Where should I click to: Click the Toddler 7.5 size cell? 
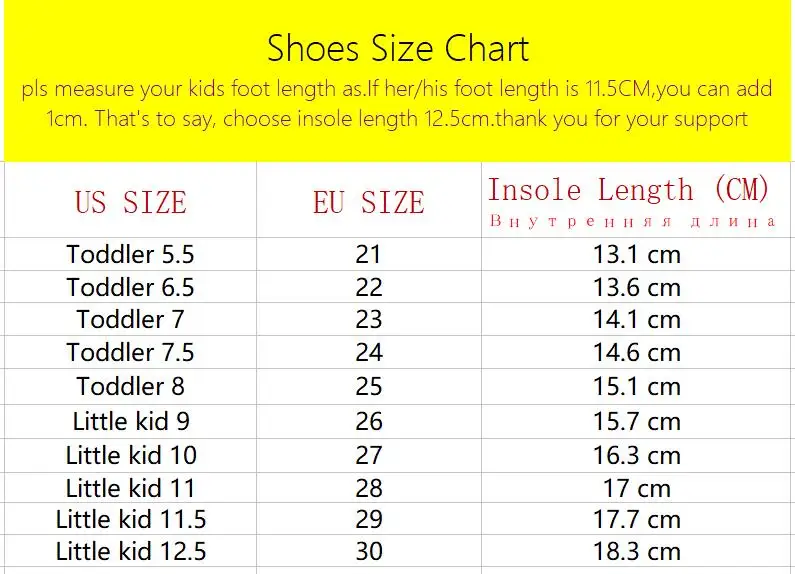click(130, 352)
